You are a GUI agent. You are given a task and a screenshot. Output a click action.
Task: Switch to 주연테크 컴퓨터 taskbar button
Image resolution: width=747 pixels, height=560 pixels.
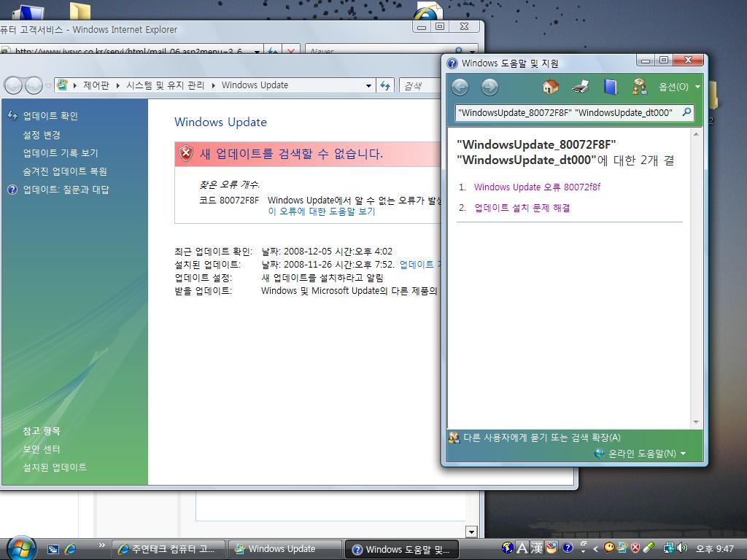169,549
